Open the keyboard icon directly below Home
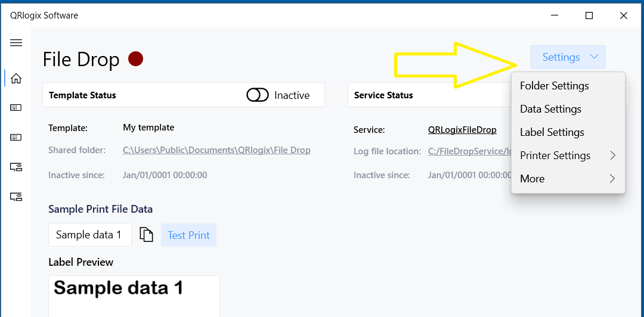Screen dimensions: 644x317 tap(16, 108)
